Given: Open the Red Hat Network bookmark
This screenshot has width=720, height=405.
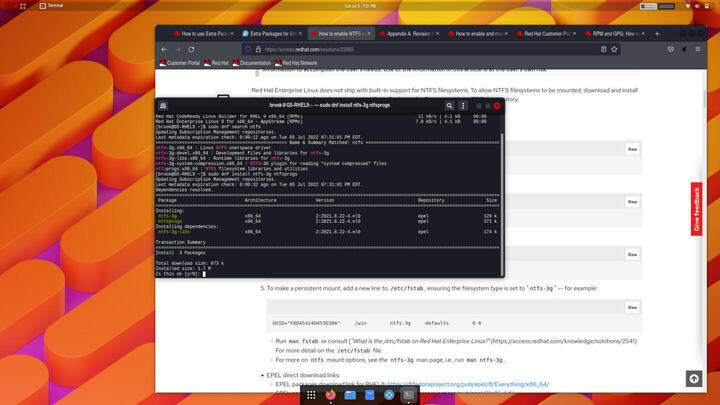Looking at the screenshot, I should [x=296, y=63].
